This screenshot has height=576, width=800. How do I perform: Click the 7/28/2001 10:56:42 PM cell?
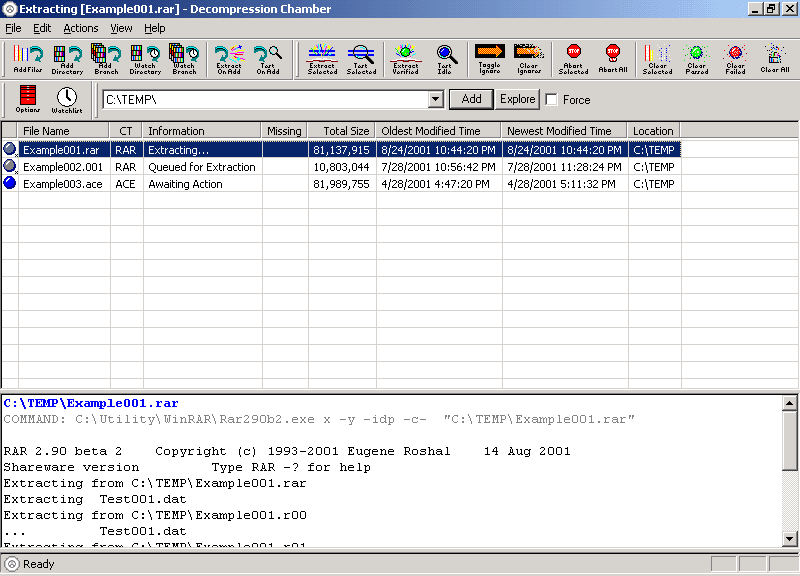[x=438, y=167]
